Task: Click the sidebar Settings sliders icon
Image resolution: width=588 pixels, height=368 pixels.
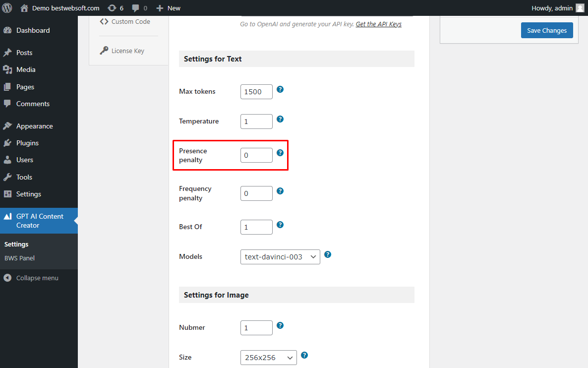Action: (7, 194)
